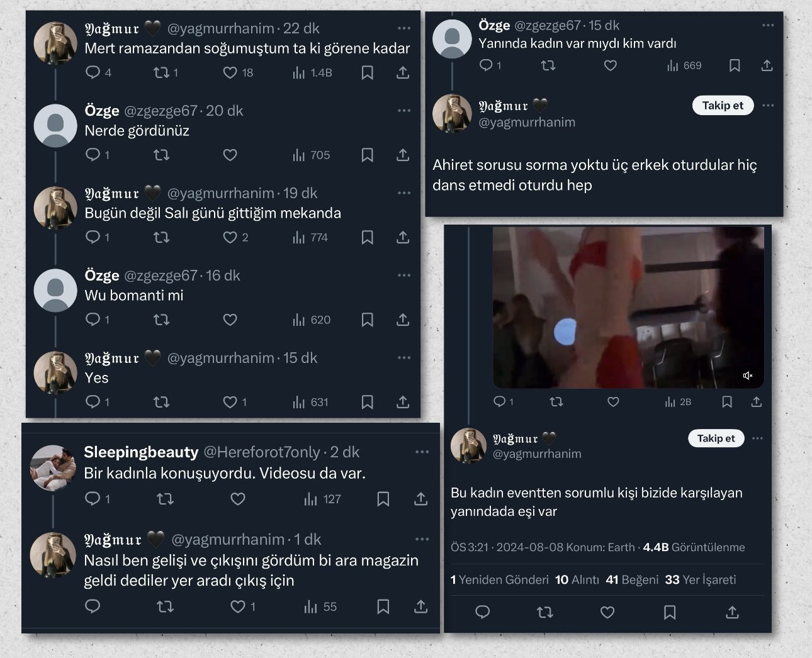Reply to the 'Nasıl ben gelişi' tweet
Viewport: 812px width, 658px height.
point(93,606)
